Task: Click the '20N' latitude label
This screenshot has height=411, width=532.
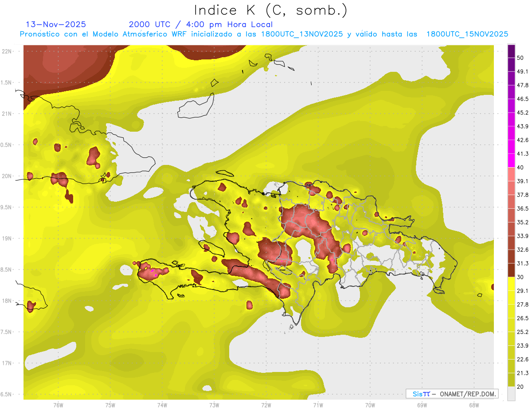Action: [x=8, y=176]
